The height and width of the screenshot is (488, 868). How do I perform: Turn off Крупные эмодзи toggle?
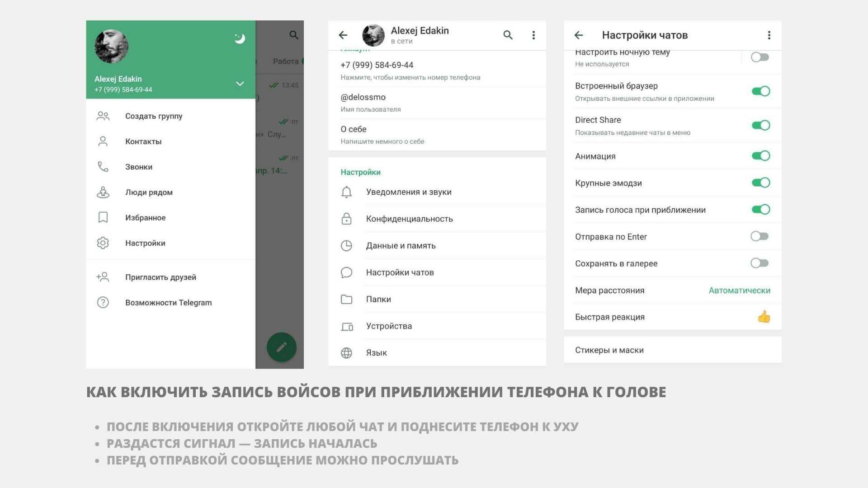click(761, 183)
